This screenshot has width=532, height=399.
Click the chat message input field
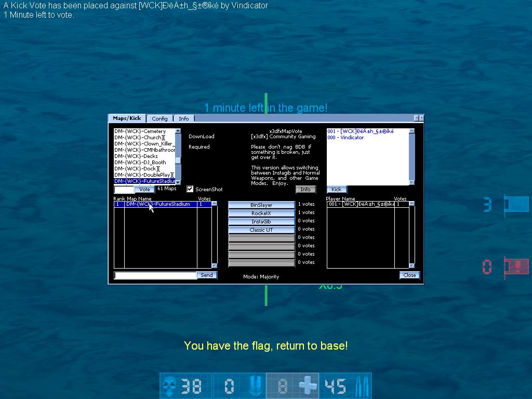coord(155,275)
